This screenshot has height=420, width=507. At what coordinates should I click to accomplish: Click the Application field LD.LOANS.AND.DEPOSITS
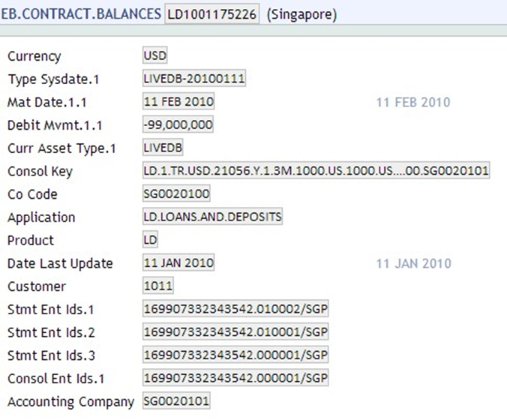pos(212,217)
